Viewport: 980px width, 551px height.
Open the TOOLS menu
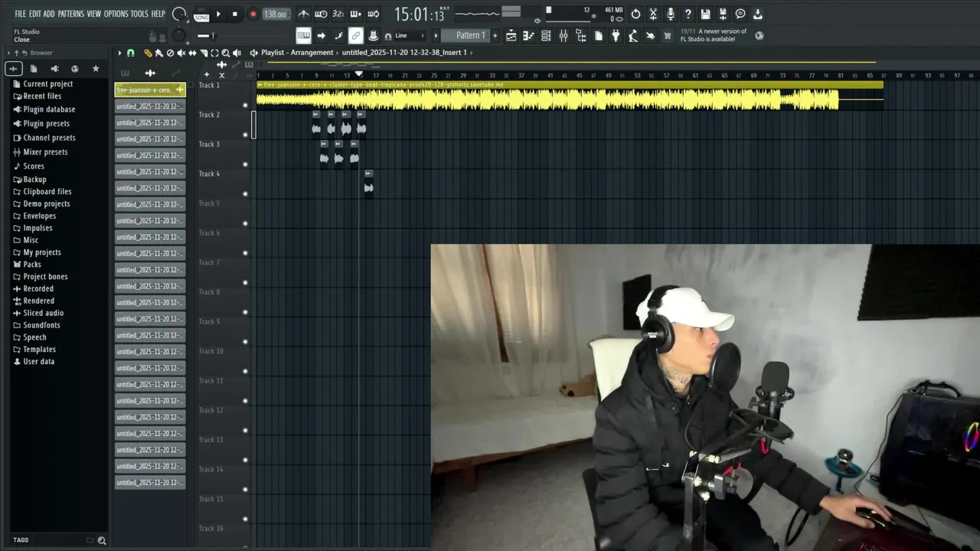click(x=139, y=14)
